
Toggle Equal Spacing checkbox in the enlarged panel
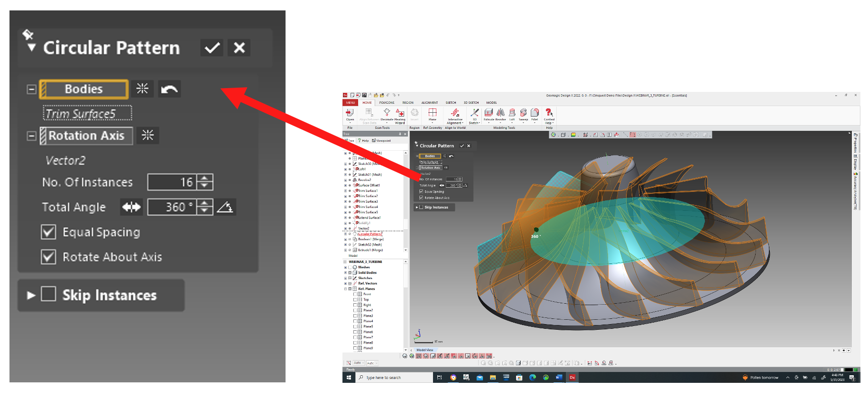click(48, 232)
